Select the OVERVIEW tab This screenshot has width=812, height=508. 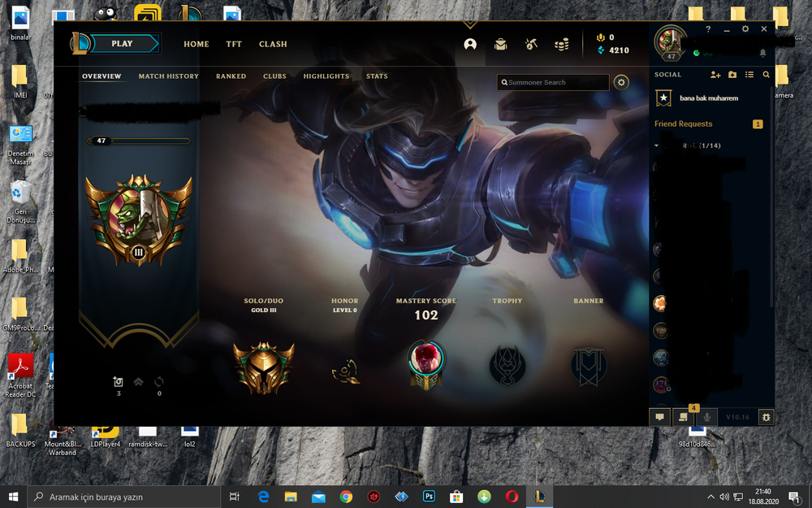point(101,76)
